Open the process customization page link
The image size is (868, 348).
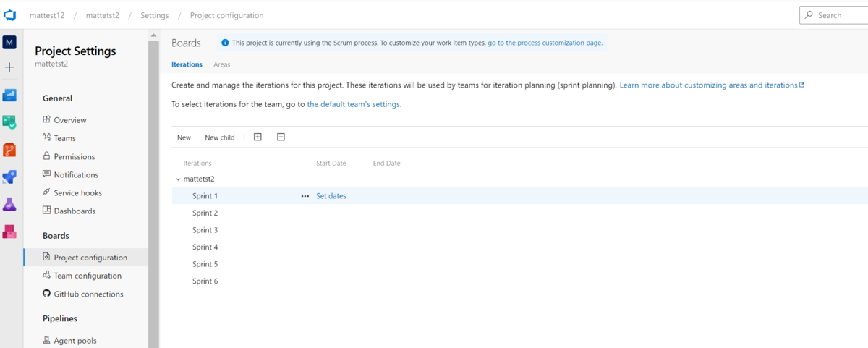[545, 43]
